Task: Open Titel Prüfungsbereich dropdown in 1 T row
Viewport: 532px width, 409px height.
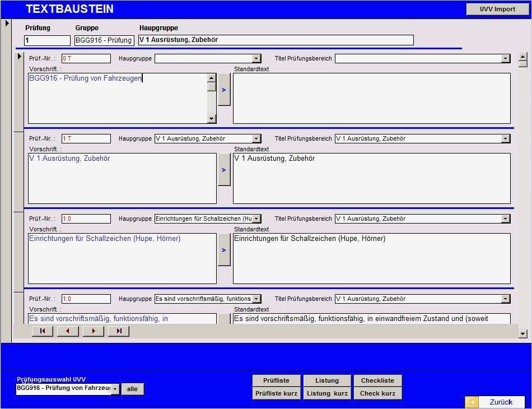Action: coord(506,138)
